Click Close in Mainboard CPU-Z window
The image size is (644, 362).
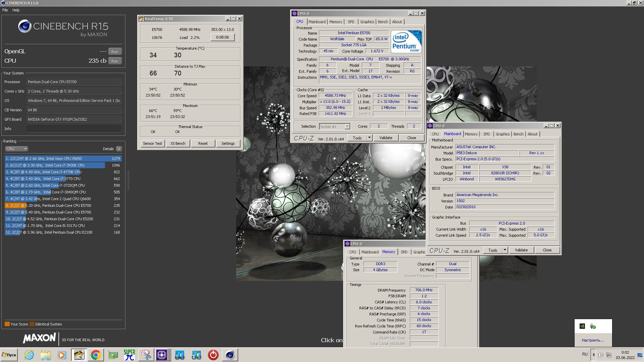547,250
